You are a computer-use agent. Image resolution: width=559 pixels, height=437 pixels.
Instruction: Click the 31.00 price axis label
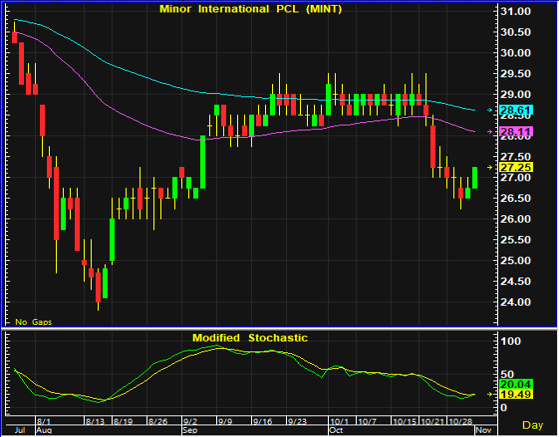tap(516, 11)
